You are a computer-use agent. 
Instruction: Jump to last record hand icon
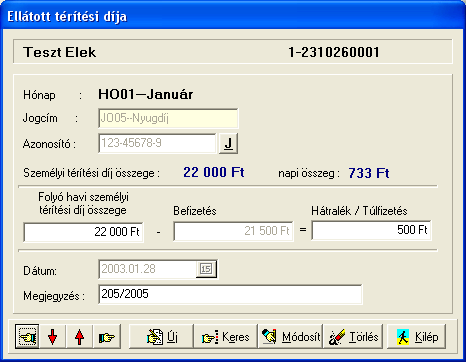click(x=107, y=337)
